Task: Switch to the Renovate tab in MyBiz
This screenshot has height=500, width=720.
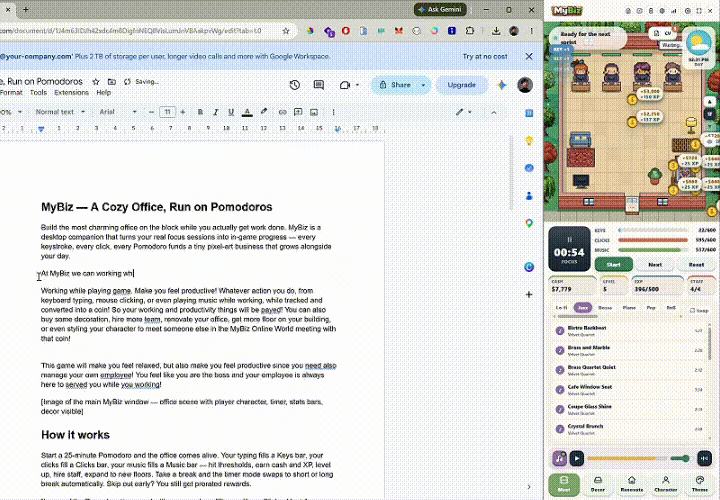Action: coord(632,484)
